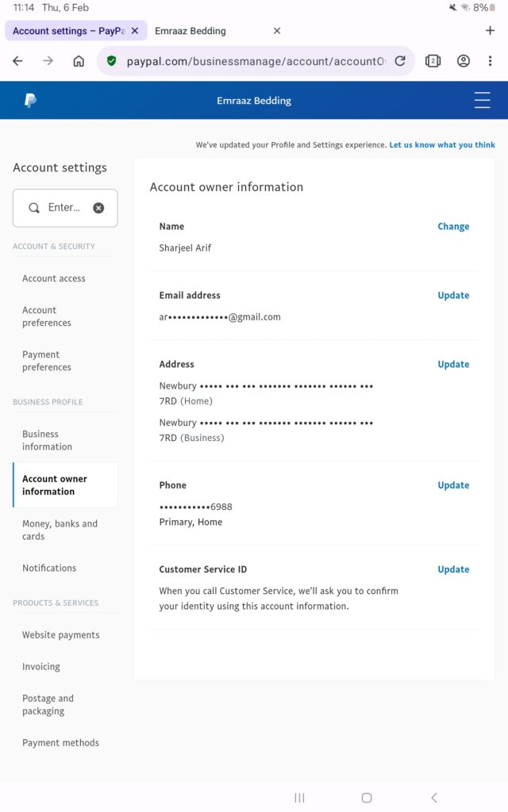This screenshot has height=812, width=508.
Task: Go to browser home page
Action: tap(79, 61)
